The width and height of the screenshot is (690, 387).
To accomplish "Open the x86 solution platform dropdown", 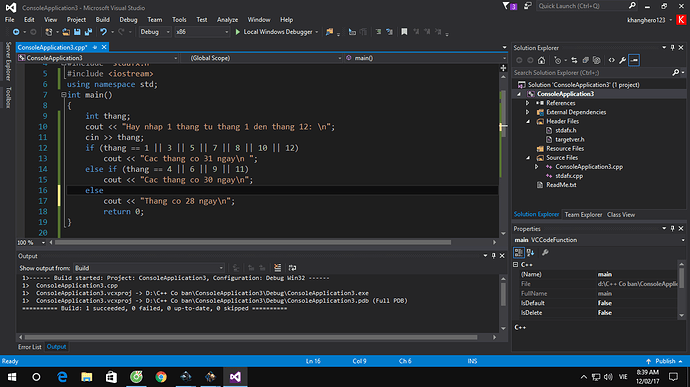I will coord(202,32).
